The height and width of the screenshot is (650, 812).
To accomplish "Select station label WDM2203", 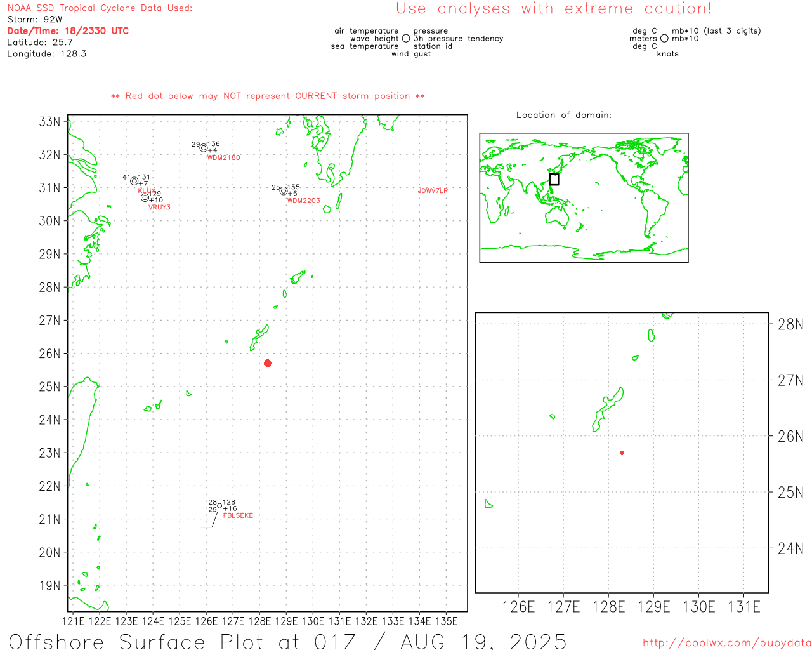I will 304,201.
